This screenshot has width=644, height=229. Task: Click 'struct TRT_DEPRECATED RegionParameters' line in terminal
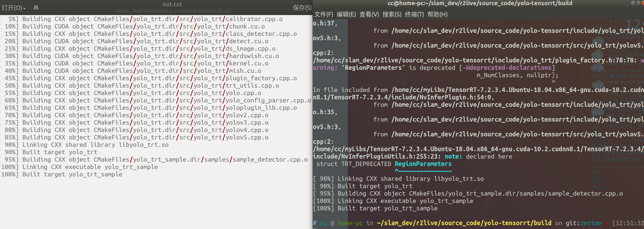point(384,164)
